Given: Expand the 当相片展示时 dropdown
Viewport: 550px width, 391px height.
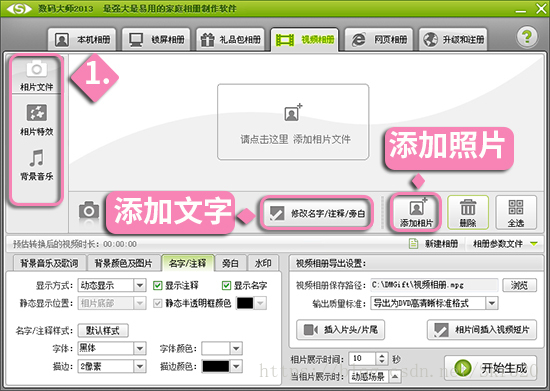Looking at the screenshot, I should click(395, 377).
